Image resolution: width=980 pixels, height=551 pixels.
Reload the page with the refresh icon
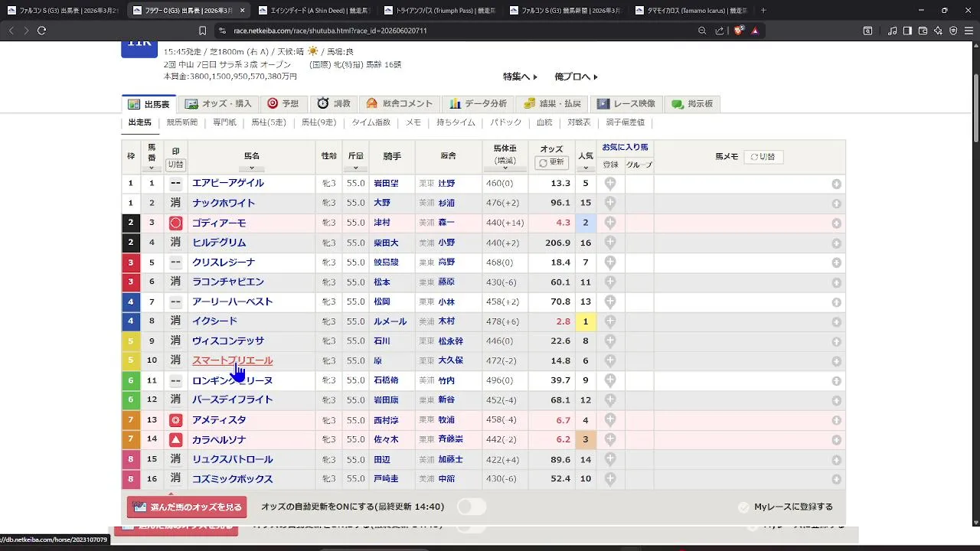pyautogui.click(x=41, y=31)
